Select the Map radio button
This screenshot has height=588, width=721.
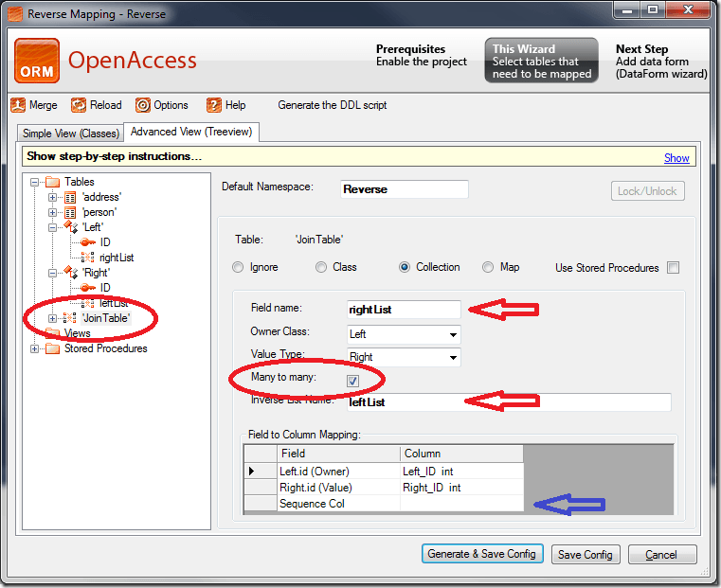[488, 267]
